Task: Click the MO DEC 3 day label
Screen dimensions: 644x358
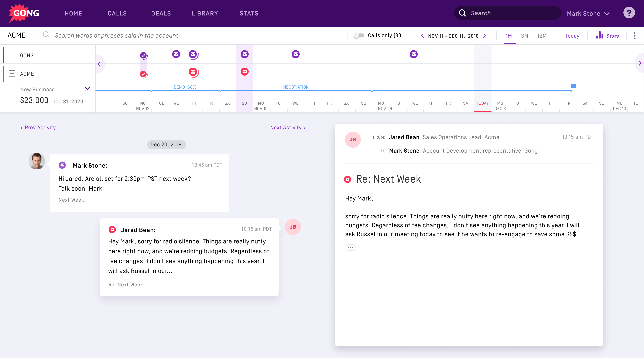Action: pos(500,106)
